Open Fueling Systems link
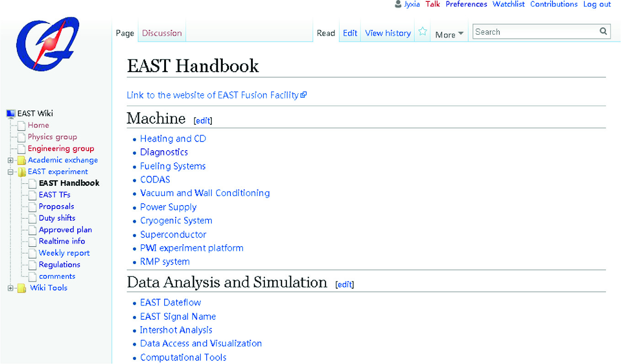621x364 pixels. [x=173, y=166]
